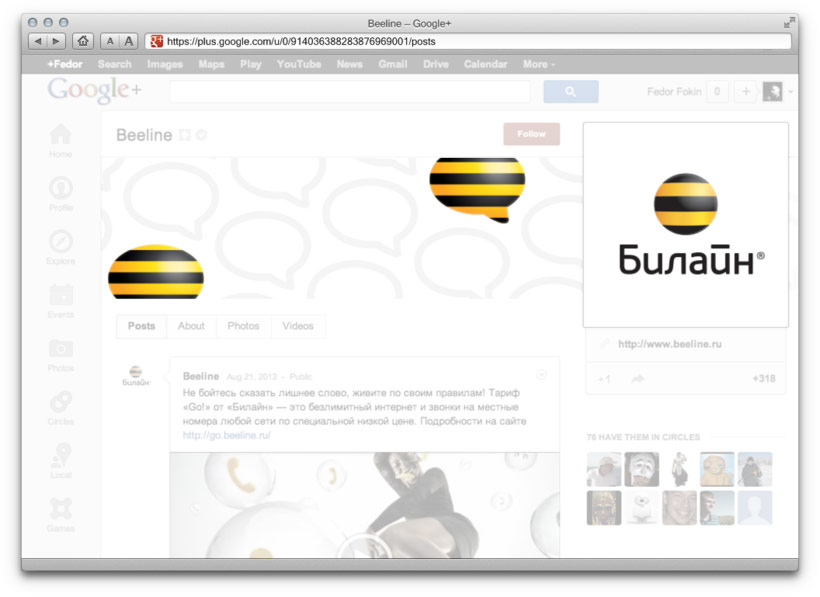Expand the options chevron on the Beeline post
The width and height of the screenshot is (820, 597).
542,375
